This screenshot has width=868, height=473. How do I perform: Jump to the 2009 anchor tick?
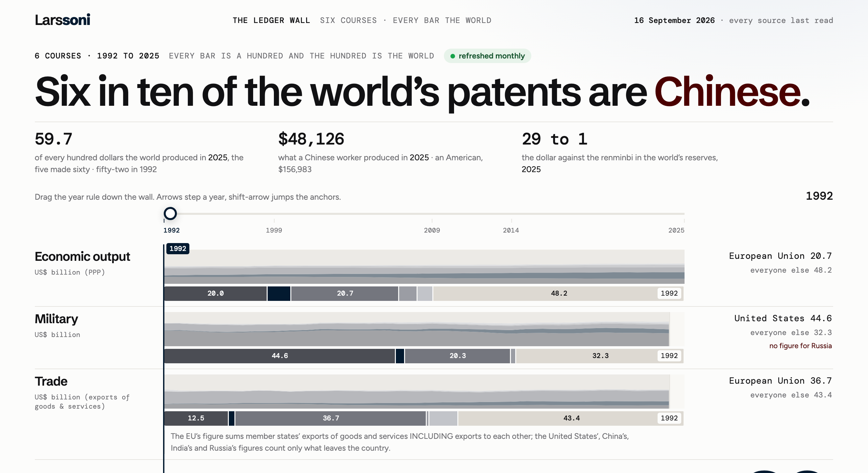pos(432,230)
